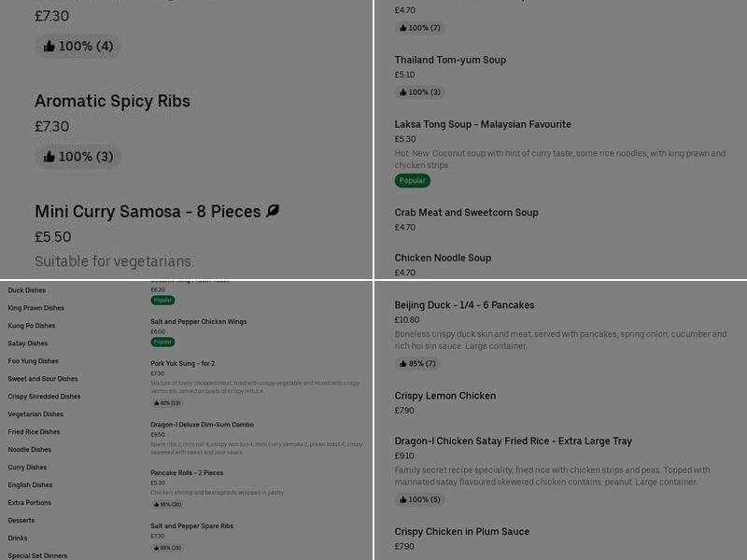This screenshot has height=560, width=747.
Task: Click the thumbs-up rating under Salt and Pepper Spare Ribs
Action: tap(167, 548)
